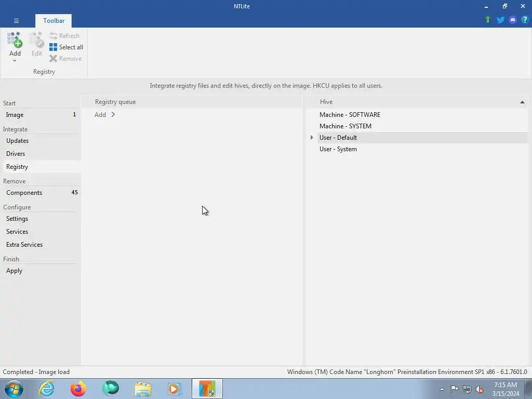This screenshot has width=532, height=399.
Task: Click the Add registry icon
Action: [x=15, y=40]
